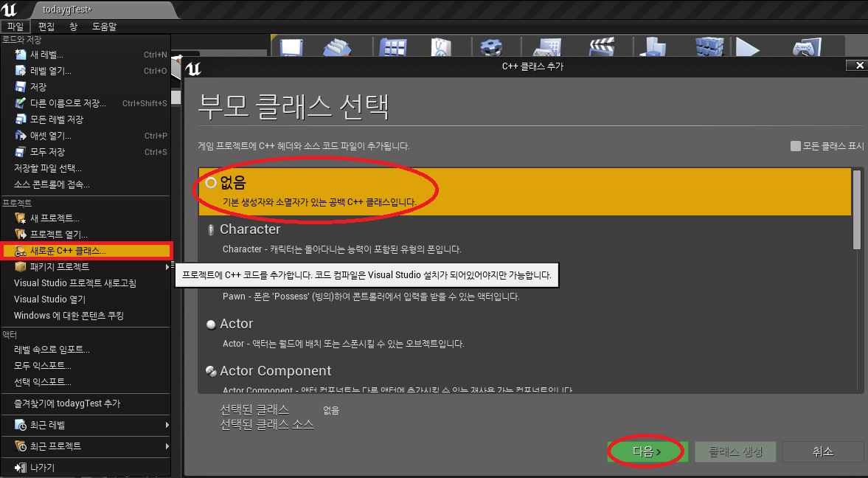
Task: Choose 애셋 열기... menu entry
Action: (x=86, y=136)
